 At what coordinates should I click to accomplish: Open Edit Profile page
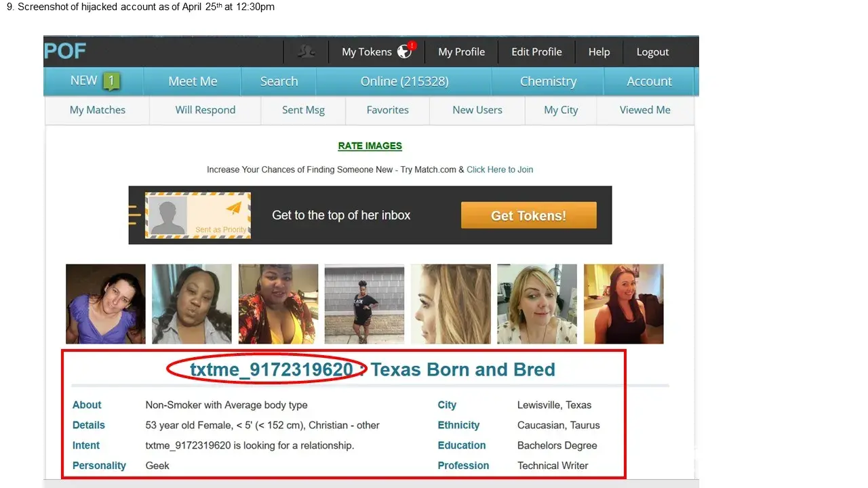536,52
